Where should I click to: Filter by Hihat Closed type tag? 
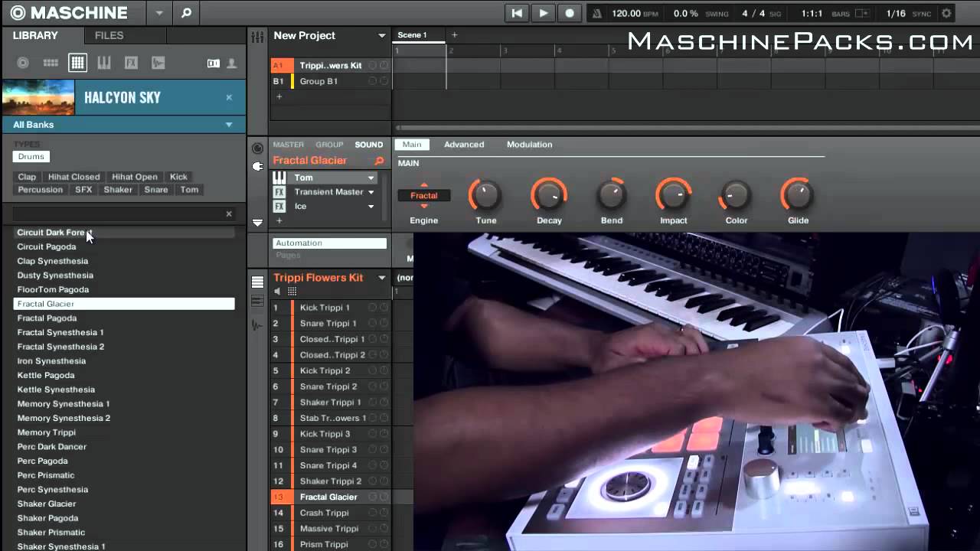pyautogui.click(x=74, y=177)
